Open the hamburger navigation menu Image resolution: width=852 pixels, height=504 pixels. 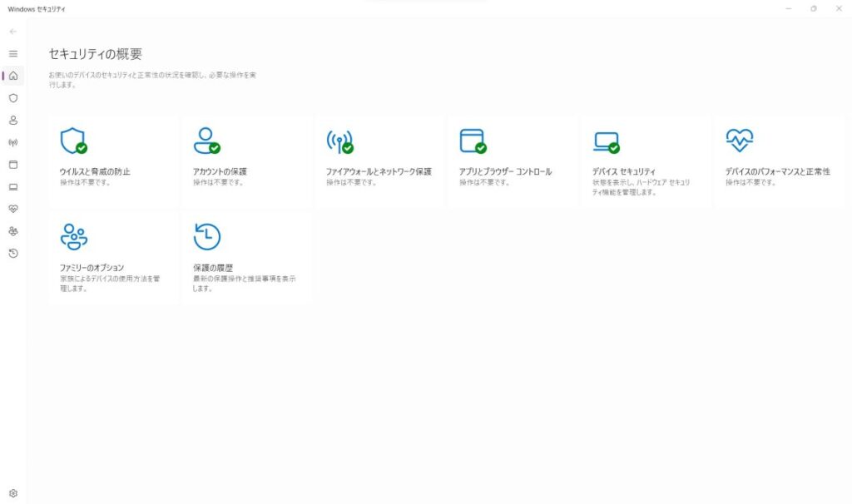13,54
